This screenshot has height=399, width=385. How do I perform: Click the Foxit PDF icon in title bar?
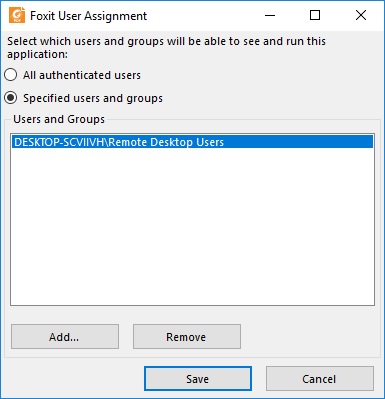(x=17, y=15)
